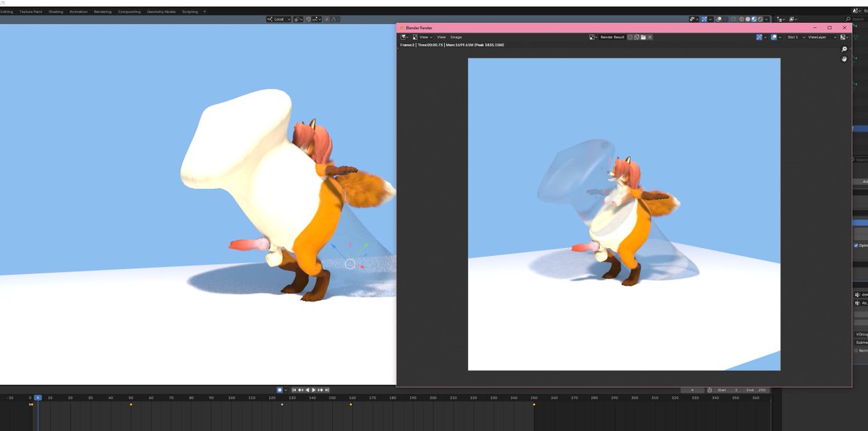
Task: Click the fake user shield icon next to Render Result
Action: 629,37
